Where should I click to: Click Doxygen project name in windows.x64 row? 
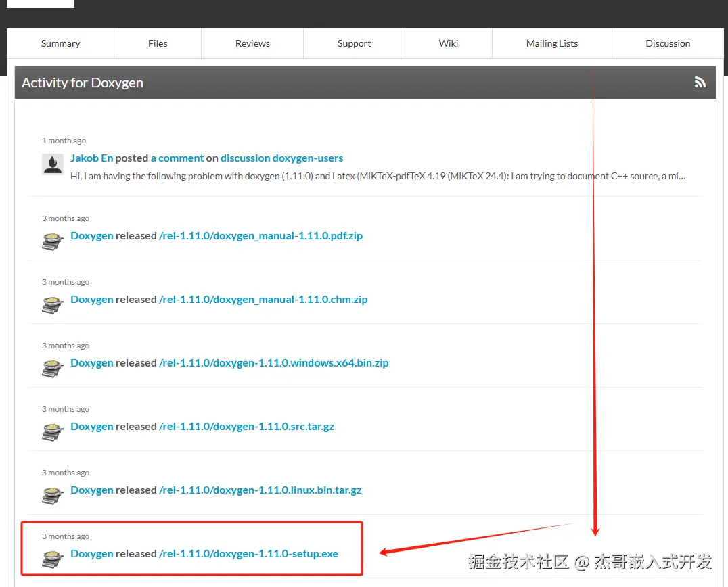click(x=92, y=363)
